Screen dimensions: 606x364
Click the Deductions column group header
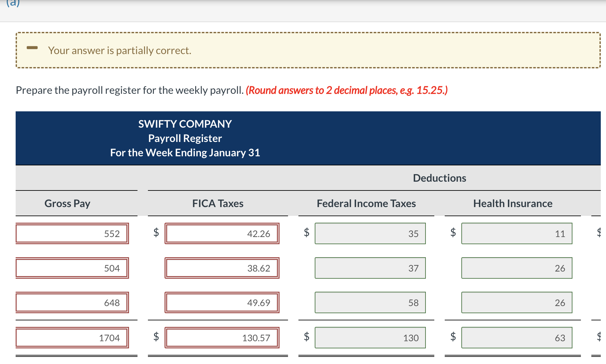tap(440, 178)
